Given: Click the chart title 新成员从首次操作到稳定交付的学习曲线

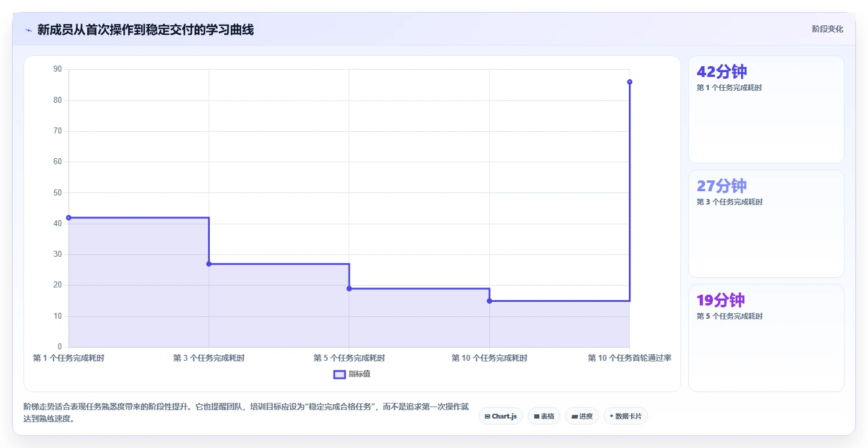Looking at the screenshot, I should click(x=145, y=29).
